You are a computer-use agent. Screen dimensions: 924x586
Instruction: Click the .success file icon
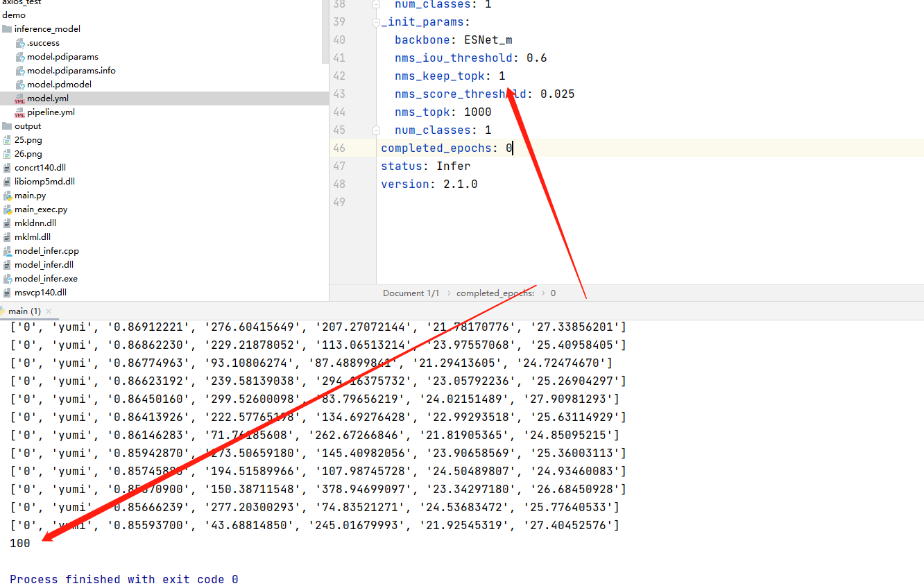coord(19,43)
